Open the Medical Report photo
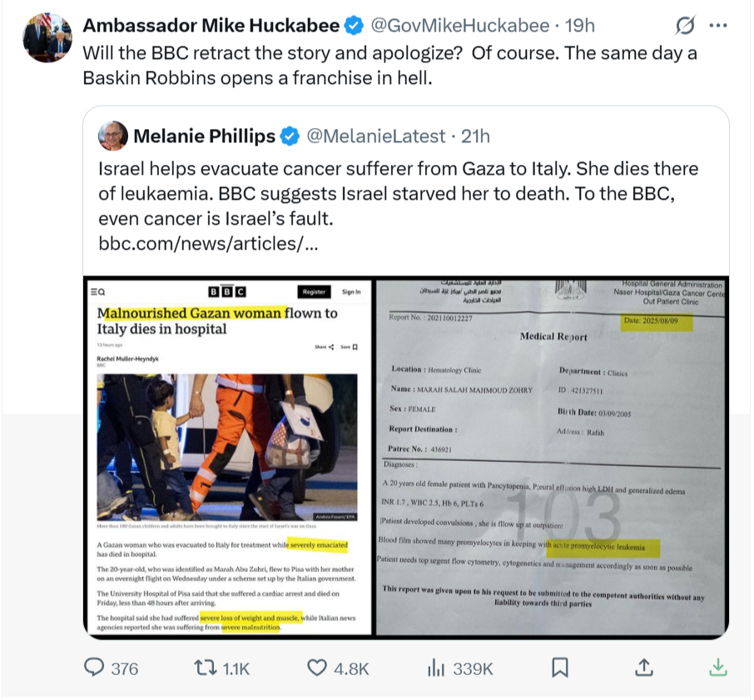This screenshot has height=700, width=754. (552, 457)
